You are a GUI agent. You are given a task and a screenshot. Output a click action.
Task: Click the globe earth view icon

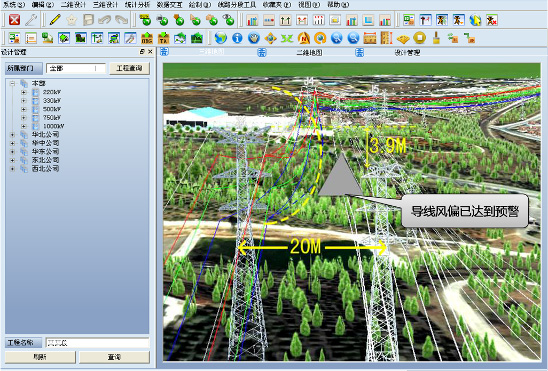coord(221,38)
